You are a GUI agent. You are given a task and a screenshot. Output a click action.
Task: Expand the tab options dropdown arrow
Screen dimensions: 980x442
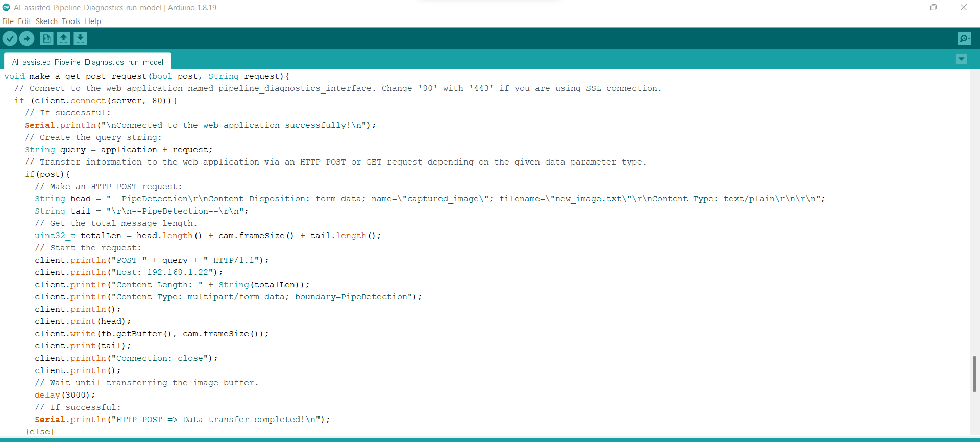point(961,59)
